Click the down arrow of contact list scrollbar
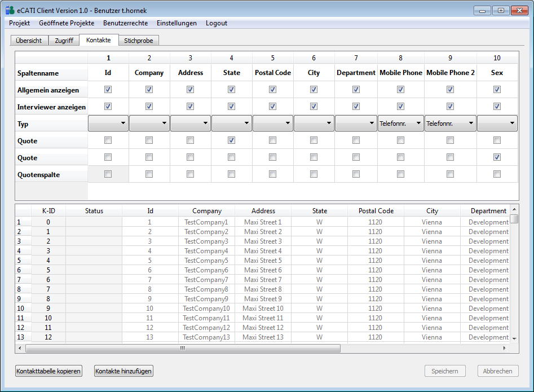 point(514,338)
